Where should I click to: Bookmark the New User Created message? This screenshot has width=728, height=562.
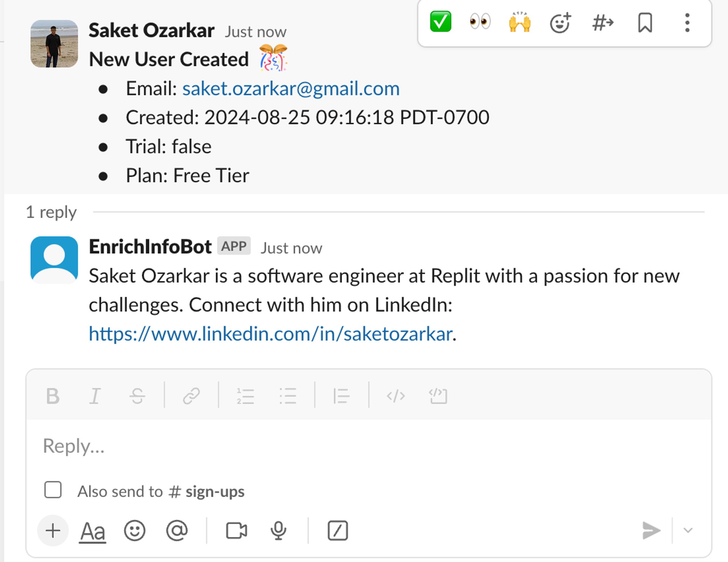coord(645,23)
